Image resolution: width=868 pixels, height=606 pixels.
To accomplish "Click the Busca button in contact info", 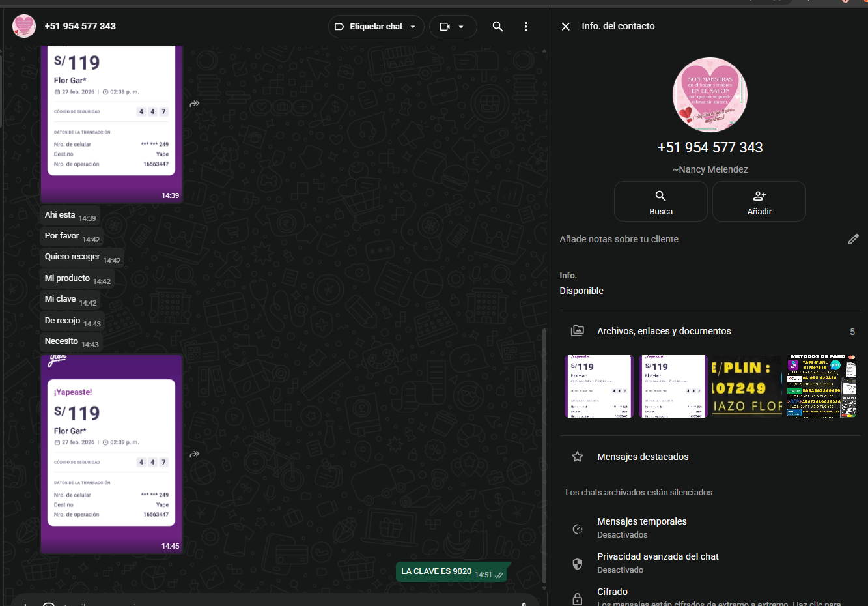I will 660,202.
